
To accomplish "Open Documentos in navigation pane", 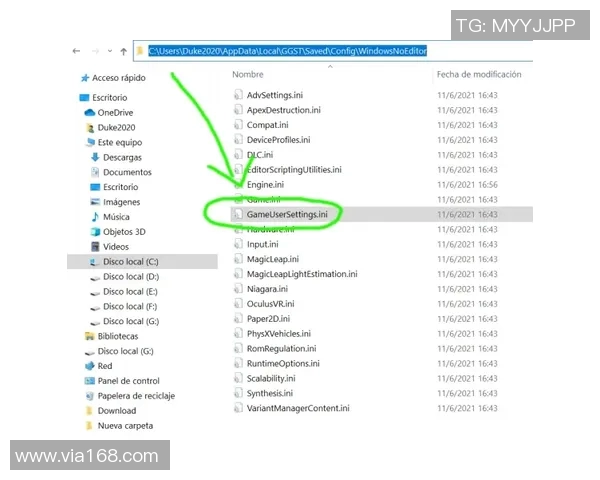I will [127, 172].
